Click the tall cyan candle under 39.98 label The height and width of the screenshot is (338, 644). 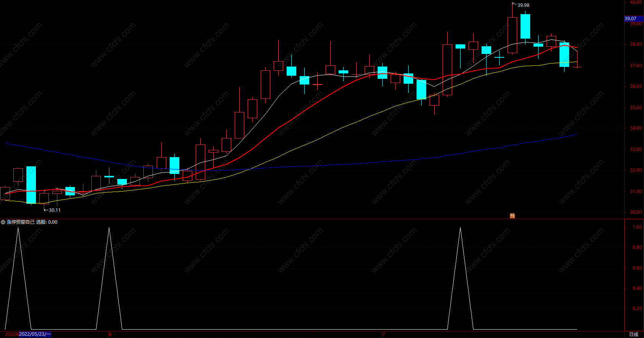point(525,26)
